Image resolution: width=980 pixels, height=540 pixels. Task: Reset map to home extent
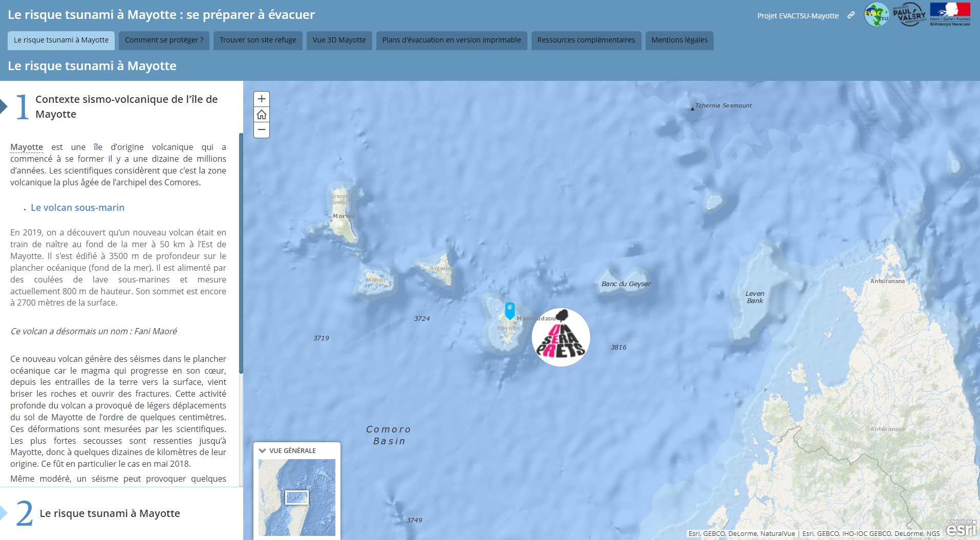click(262, 115)
